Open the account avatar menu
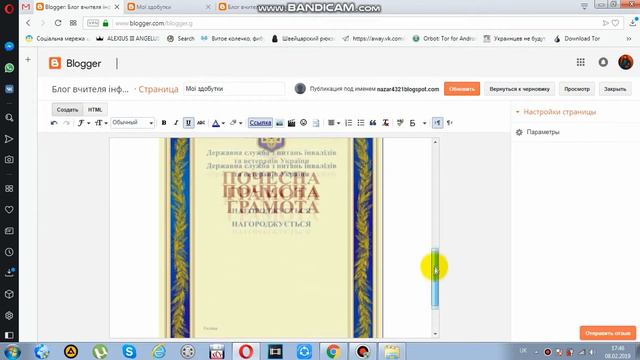The height and width of the screenshot is (360, 640). 625,62
